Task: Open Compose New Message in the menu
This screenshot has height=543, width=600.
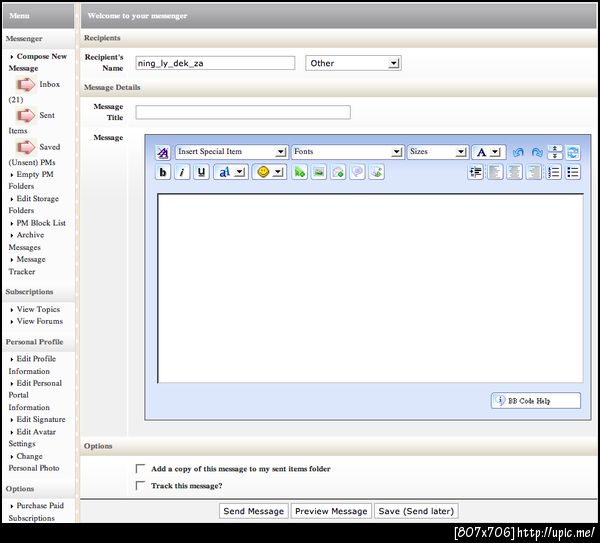Action: tap(38, 62)
